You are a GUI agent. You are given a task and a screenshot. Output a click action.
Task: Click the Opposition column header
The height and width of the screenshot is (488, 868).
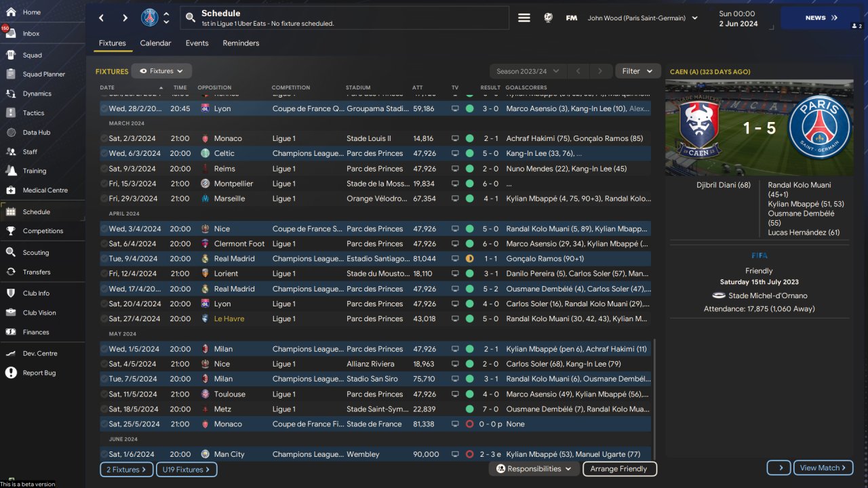(214, 87)
